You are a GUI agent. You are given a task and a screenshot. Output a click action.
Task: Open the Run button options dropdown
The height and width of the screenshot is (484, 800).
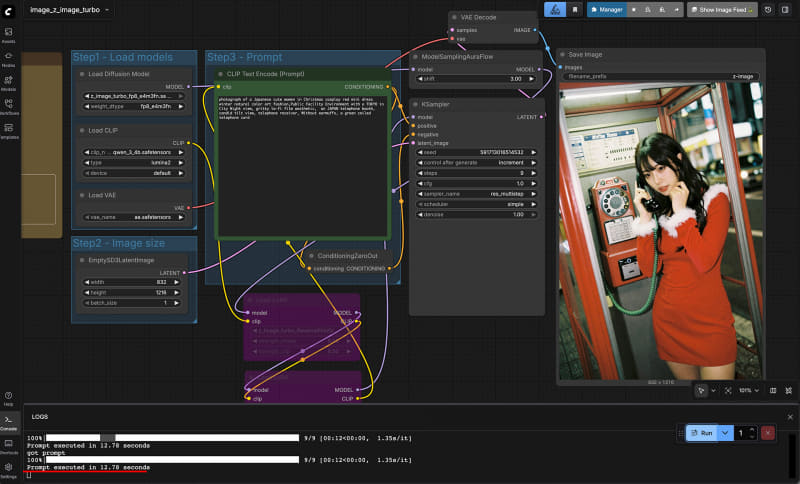(x=725, y=433)
